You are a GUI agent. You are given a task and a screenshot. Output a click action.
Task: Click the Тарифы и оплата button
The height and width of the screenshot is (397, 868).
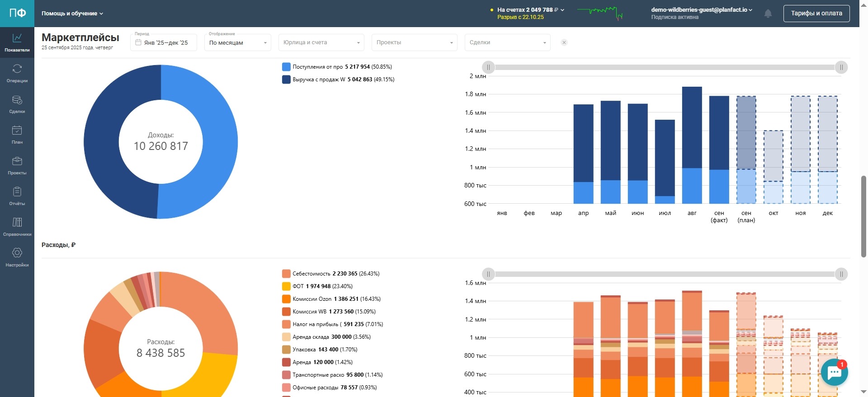coord(816,14)
